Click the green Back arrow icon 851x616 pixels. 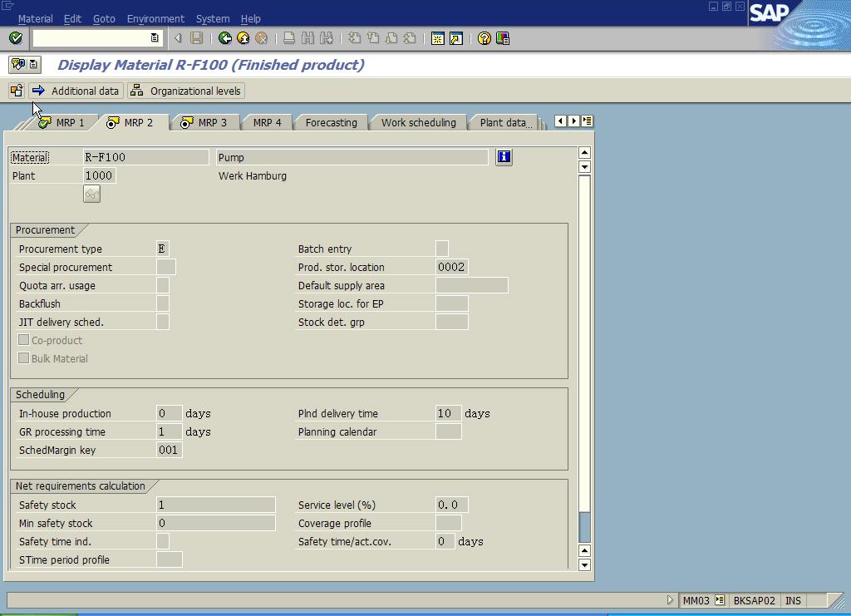(224, 38)
